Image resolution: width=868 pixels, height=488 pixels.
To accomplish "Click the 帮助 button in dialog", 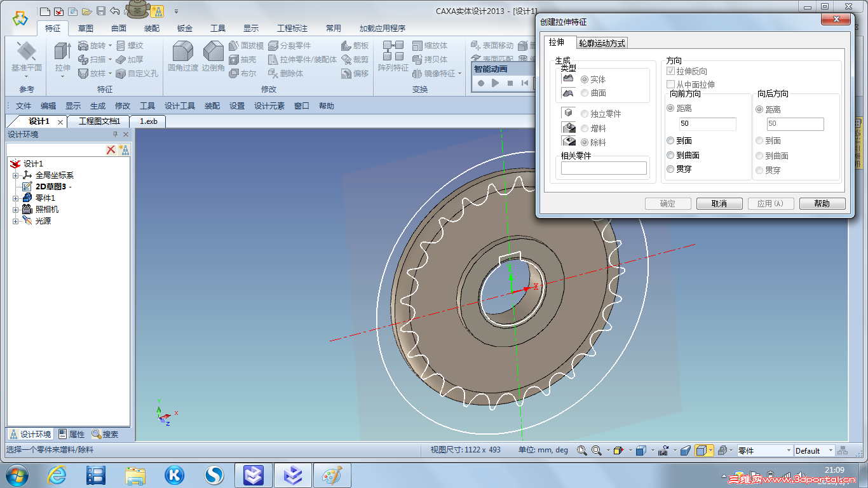I will [822, 203].
